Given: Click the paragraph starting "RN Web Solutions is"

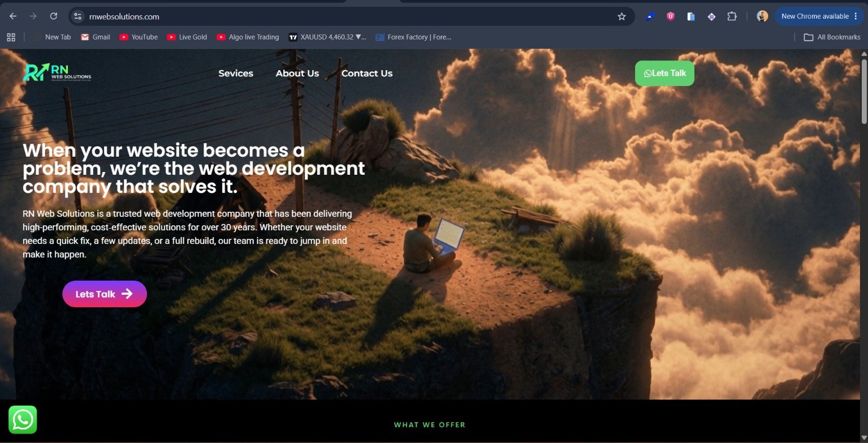Looking at the screenshot, I should pyautogui.click(x=187, y=234).
